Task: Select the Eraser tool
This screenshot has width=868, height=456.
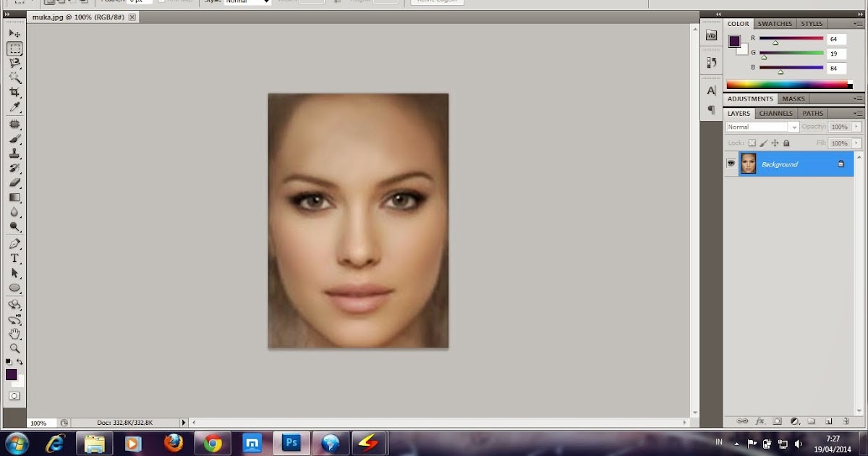Action: [x=14, y=183]
